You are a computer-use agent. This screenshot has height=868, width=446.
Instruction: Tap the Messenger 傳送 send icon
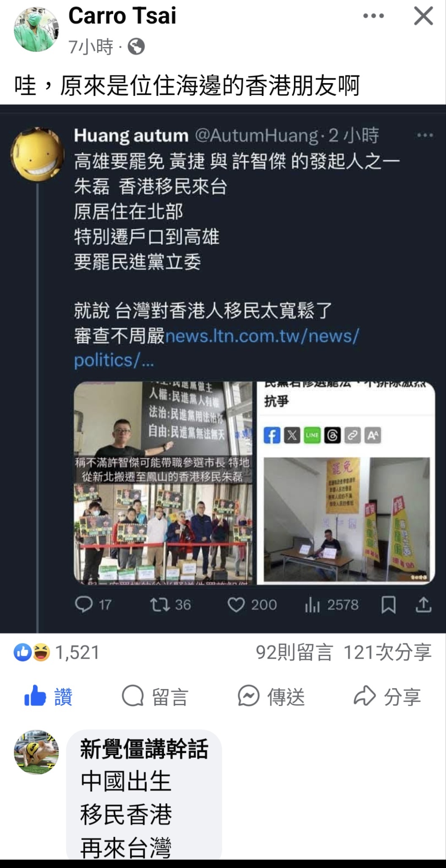(271, 696)
